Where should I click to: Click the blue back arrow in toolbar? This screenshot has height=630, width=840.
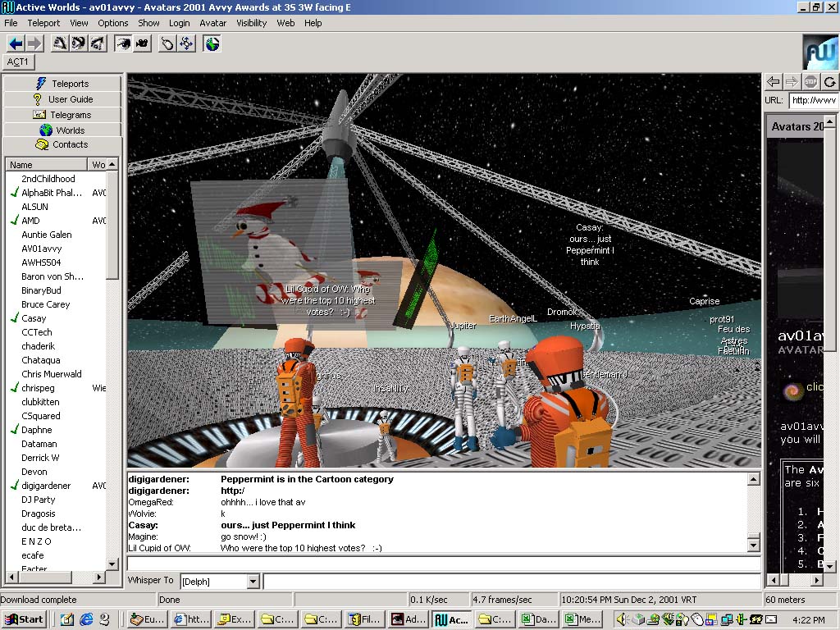tap(16, 43)
